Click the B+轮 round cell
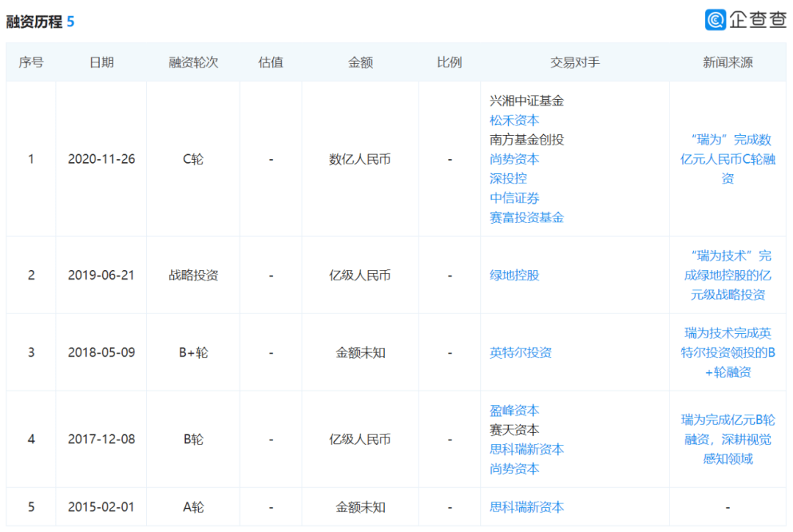The image size is (793, 532). [x=193, y=353]
